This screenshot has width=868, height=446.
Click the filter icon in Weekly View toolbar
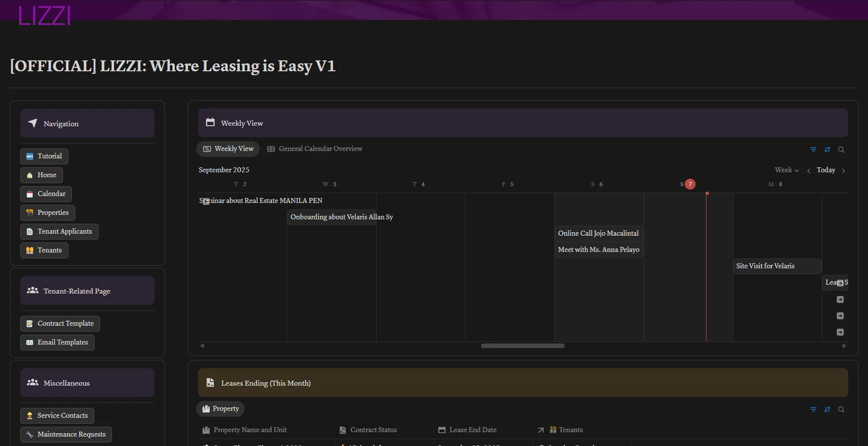click(x=813, y=149)
